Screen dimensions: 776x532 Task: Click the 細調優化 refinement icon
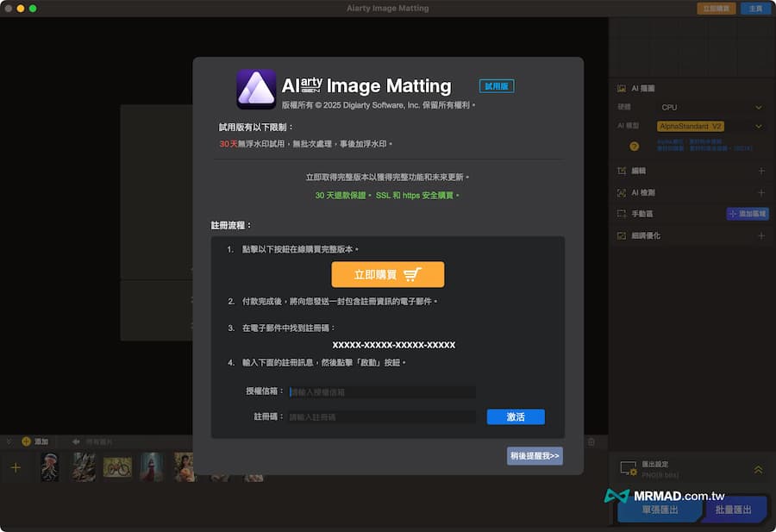click(622, 235)
